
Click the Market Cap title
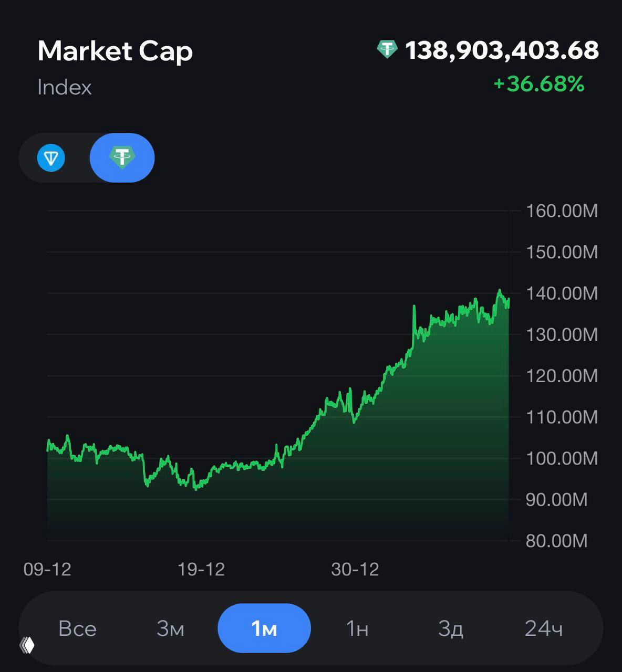(x=115, y=51)
